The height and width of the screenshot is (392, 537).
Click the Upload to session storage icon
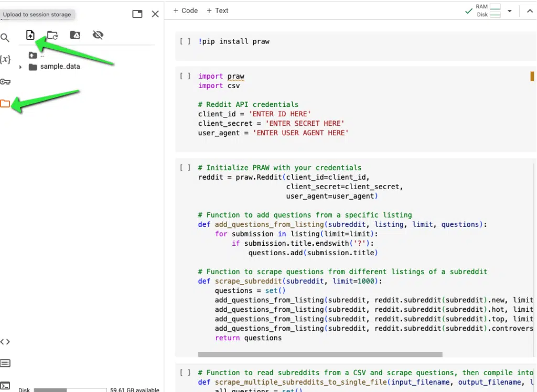click(30, 35)
